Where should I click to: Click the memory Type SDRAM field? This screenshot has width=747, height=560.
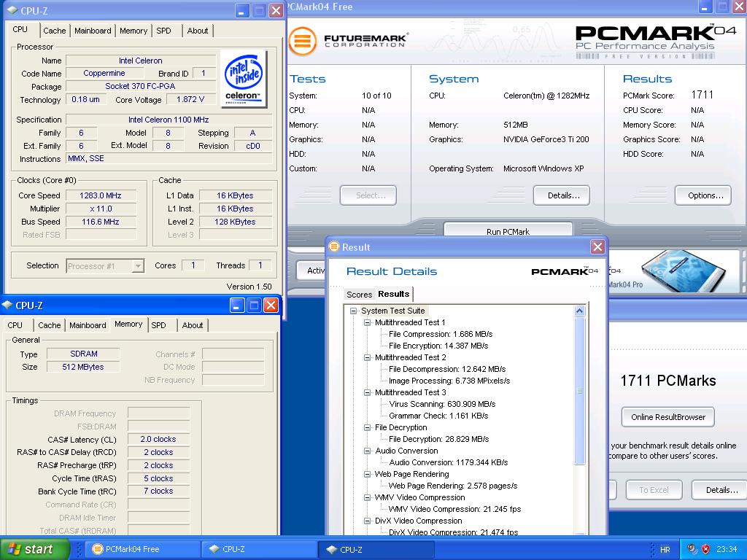pyautogui.click(x=83, y=354)
